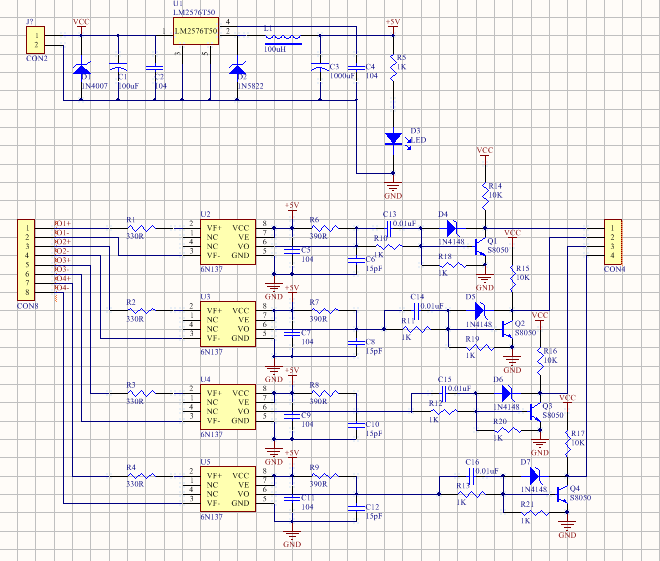Screen dimensions: 660x561
Task: Select transistor Q4 S8050
Action: coord(562,495)
